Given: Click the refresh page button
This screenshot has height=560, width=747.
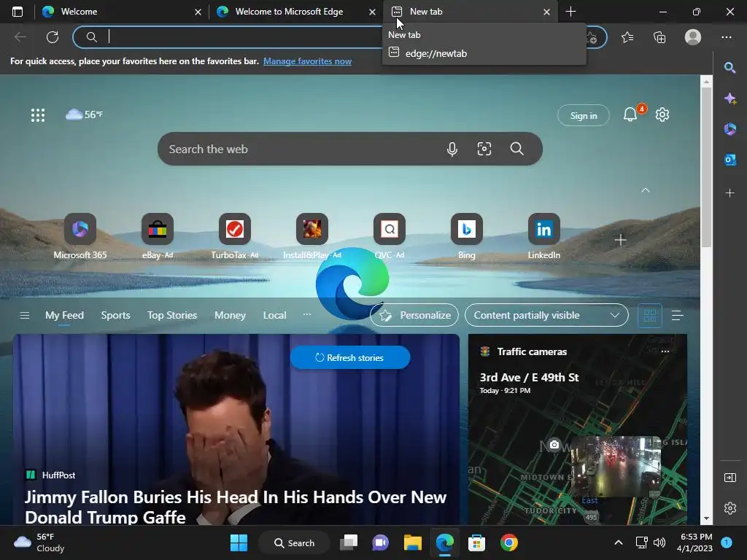Looking at the screenshot, I should tap(53, 36).
